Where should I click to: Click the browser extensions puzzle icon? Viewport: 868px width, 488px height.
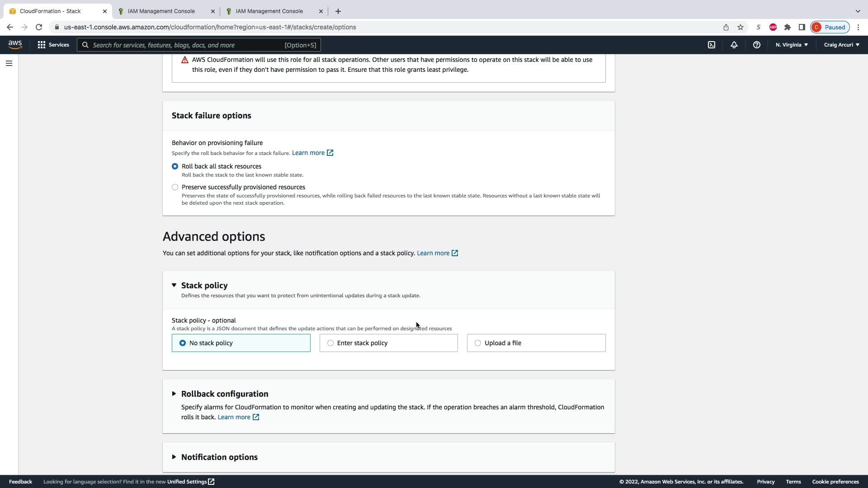(787, 27)
